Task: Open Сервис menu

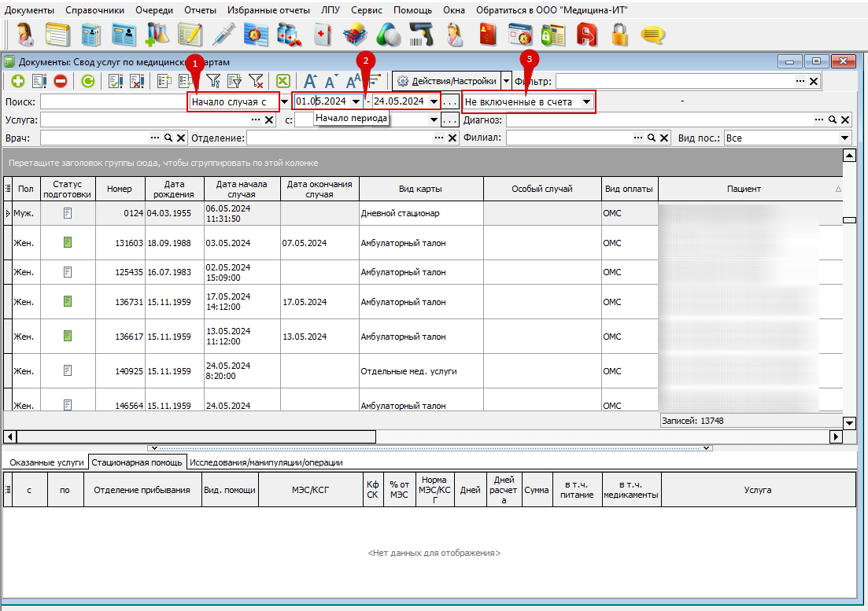Action: click(x=367, y=10)
